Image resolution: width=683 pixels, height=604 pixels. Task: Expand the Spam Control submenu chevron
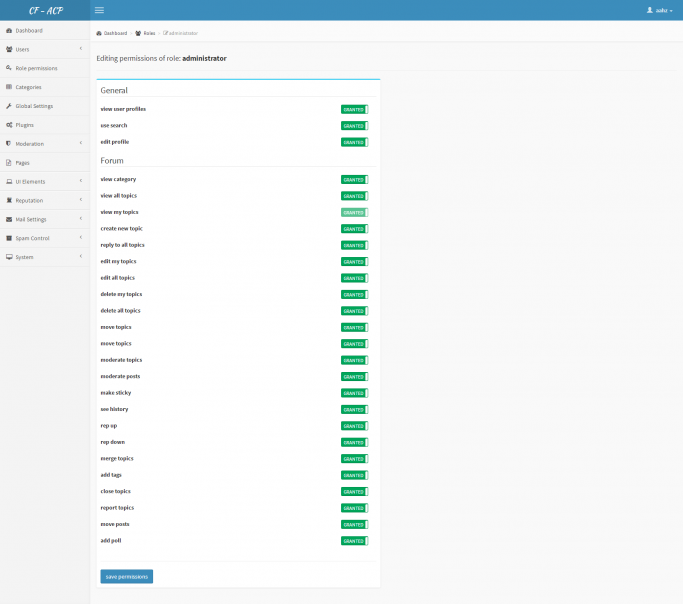[x=81, y=237]
